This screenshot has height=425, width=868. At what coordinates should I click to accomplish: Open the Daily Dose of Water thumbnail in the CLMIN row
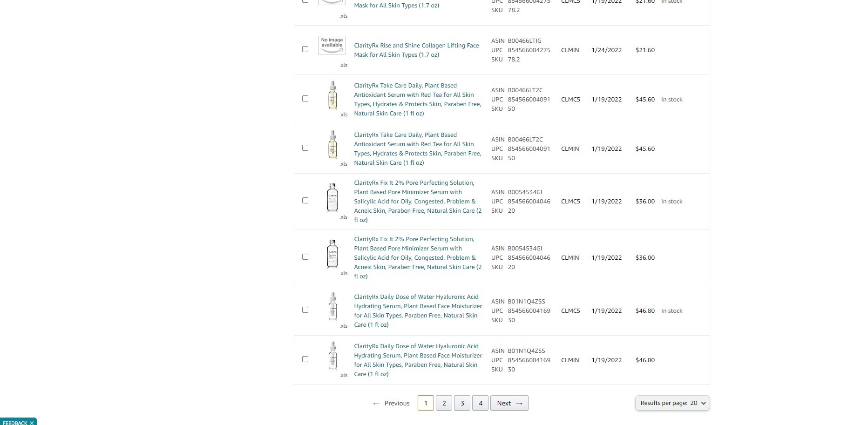coord(332,356)
